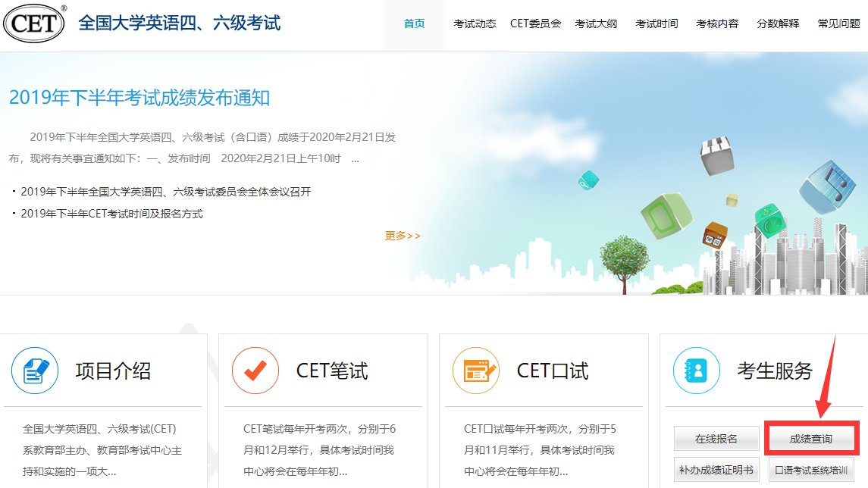Click the 口语考试系统培训 button
Screen dimensions: 868x488
(811, 470)
